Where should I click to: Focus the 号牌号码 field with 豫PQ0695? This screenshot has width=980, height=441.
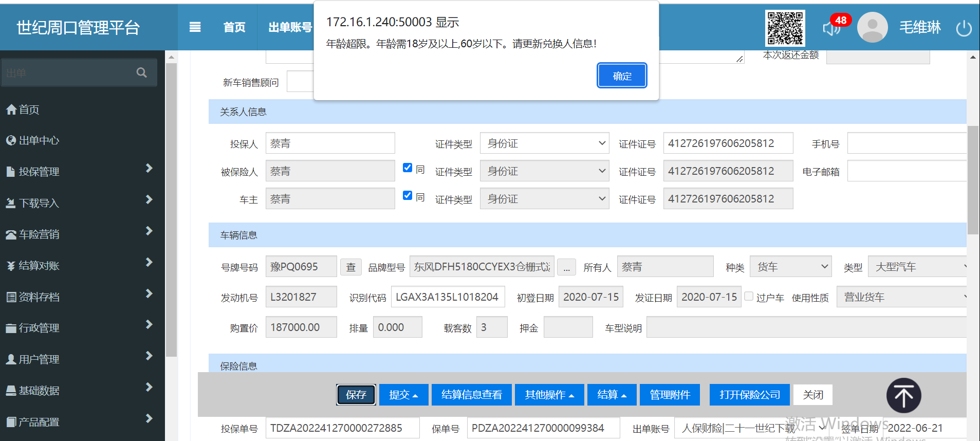coord(301,267)
